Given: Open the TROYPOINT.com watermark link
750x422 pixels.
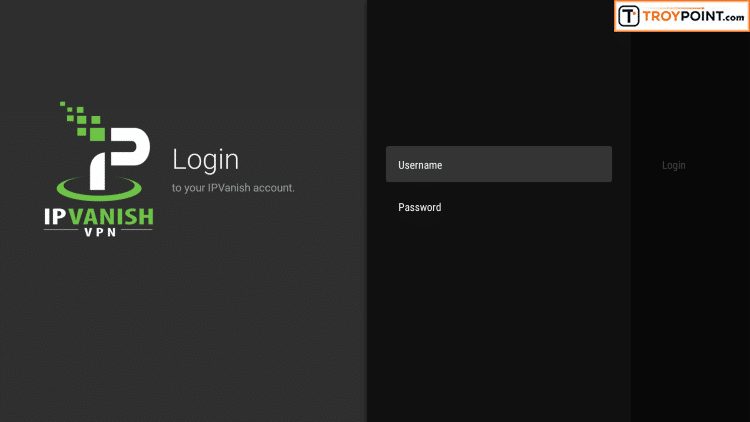Looking at the screenshot, I should (x=681, y=16).
